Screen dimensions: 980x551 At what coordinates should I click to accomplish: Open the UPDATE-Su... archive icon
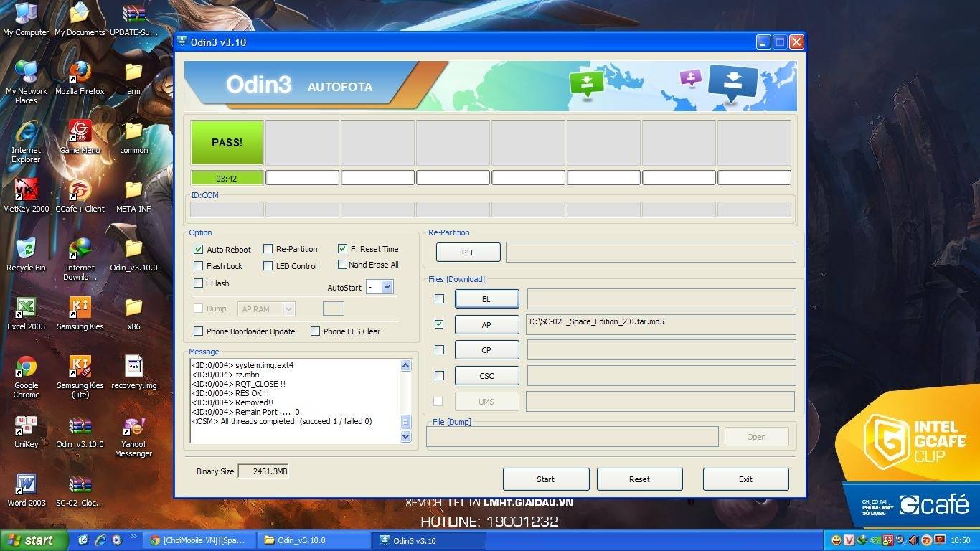tap(133, 19)
